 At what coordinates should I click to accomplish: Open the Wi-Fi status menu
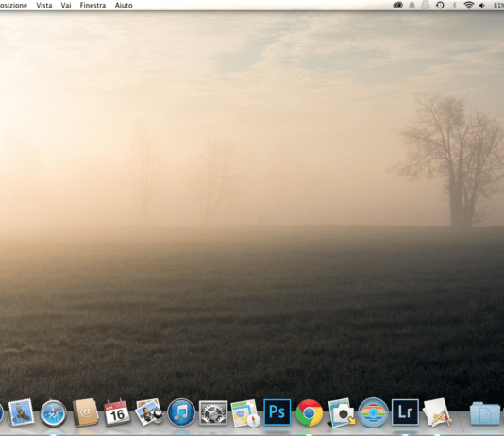469,5
